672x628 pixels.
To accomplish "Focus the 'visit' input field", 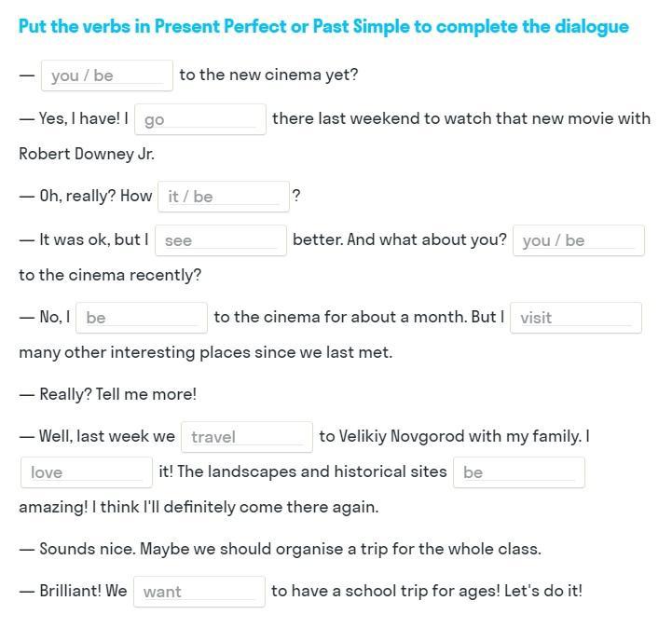I will click(x=576, y=318).
